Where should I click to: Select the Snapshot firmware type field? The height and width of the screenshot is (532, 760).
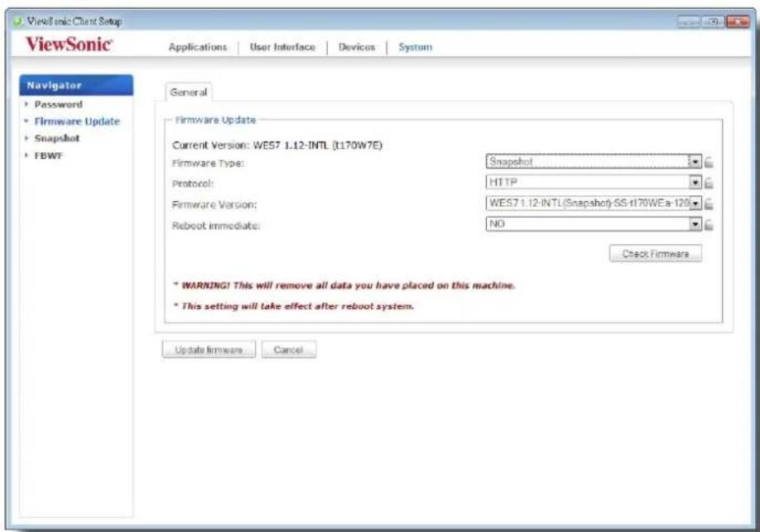click(x=594, y=162)
